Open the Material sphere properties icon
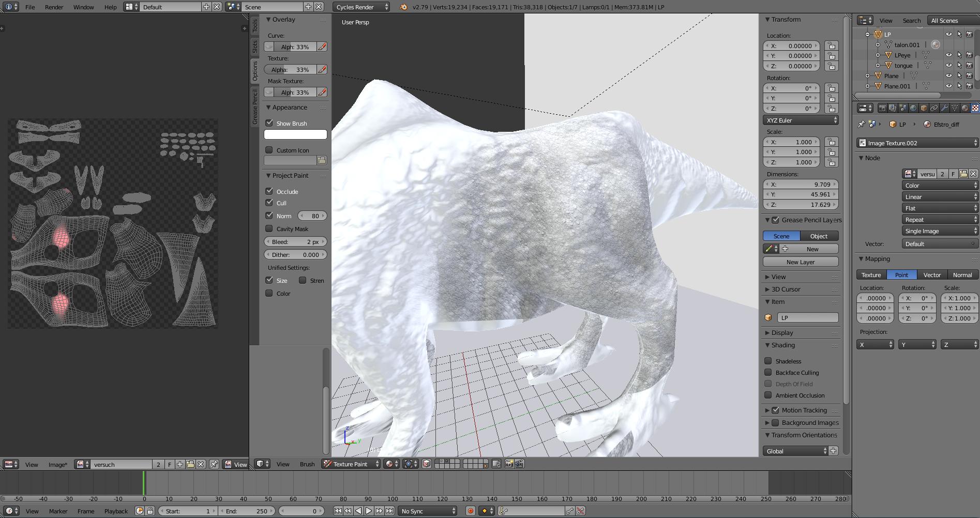Image resolution: width=980 pixels, height=518 pixels. (x=965, y=108)
